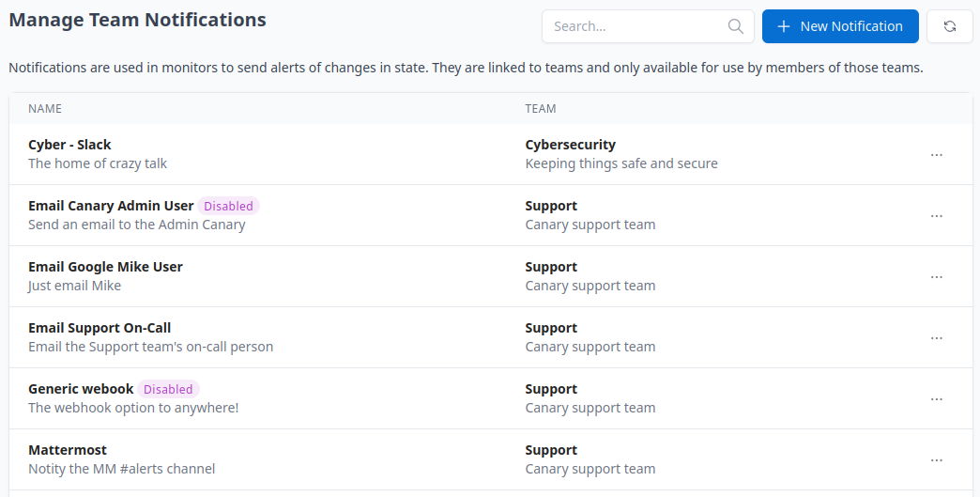Screen dimensions: 980x497
Task: Click the Disabled badge on Email Canary
Action: click(x=228, y=206)
